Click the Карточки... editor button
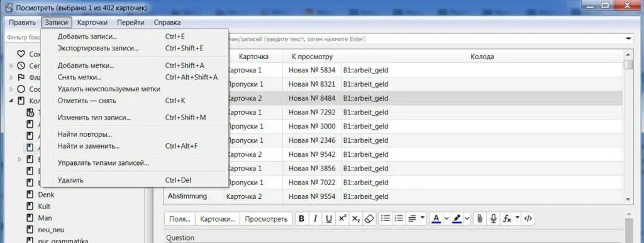Viewport: 644px width, 243px height. pos(218,218)
